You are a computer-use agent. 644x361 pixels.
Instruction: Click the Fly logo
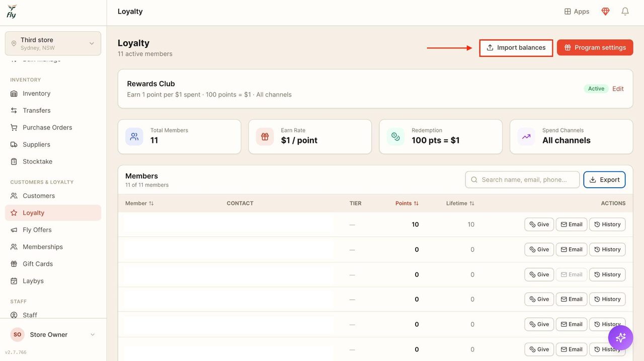click(x=12, y=12)
